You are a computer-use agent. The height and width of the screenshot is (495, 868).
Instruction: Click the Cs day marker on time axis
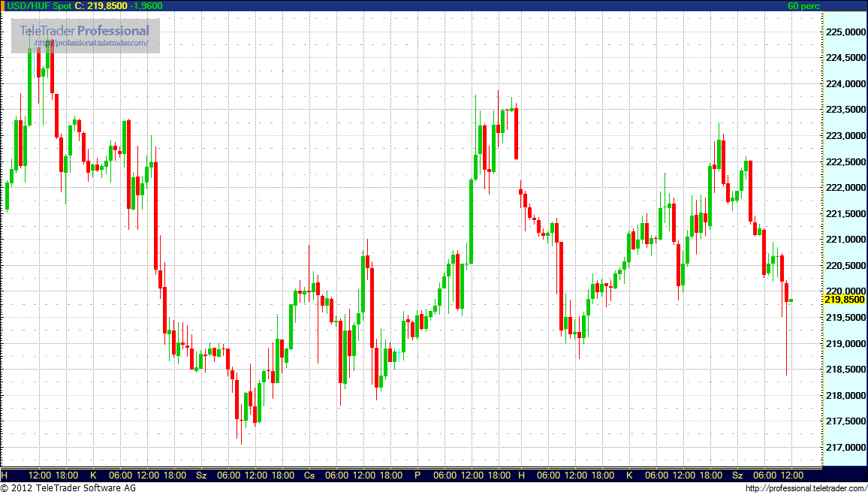click(x=309, y=475)
